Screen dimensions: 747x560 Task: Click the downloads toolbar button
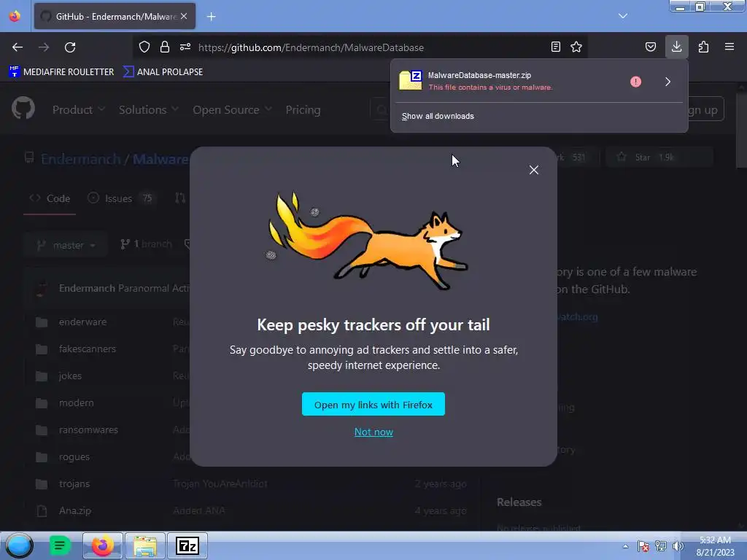coord(676,47)
